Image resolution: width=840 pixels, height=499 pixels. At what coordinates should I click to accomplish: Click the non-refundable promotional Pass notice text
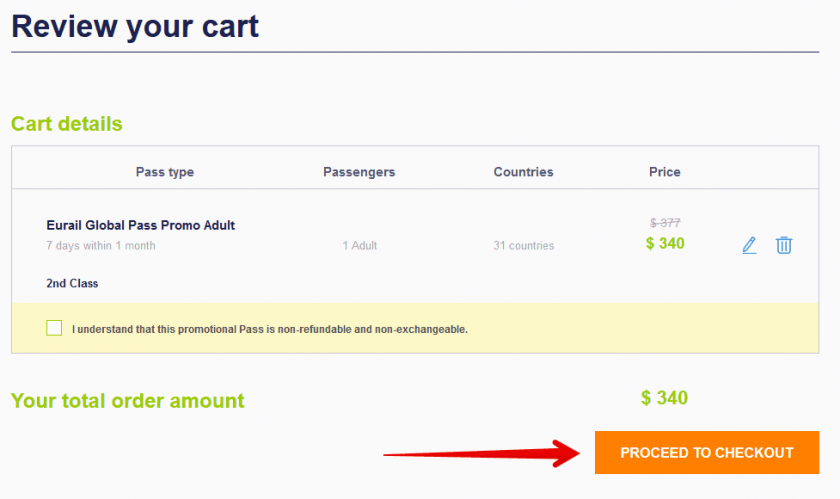270,329
